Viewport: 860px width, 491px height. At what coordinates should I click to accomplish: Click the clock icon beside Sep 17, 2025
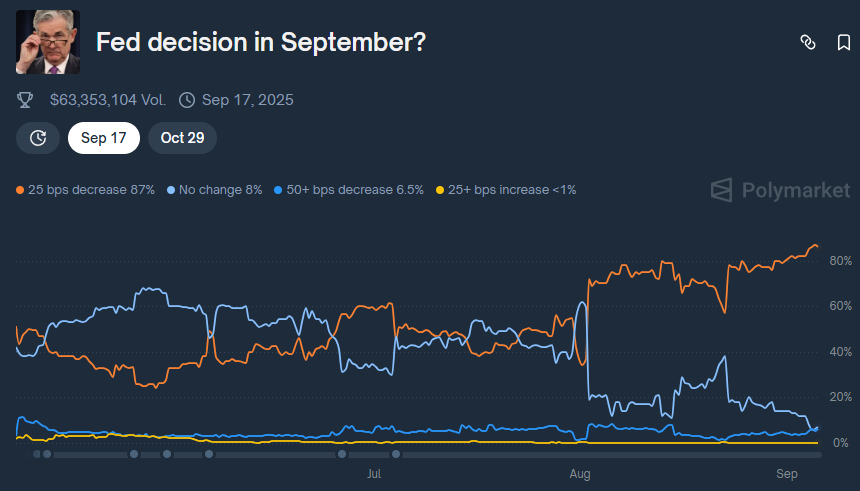click(x=187, y=100)
